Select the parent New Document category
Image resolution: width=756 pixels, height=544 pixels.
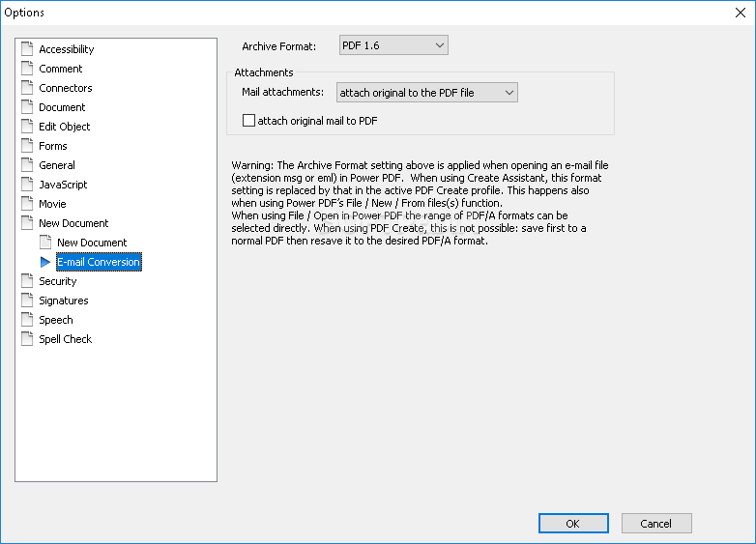click(x=73, y=223)
